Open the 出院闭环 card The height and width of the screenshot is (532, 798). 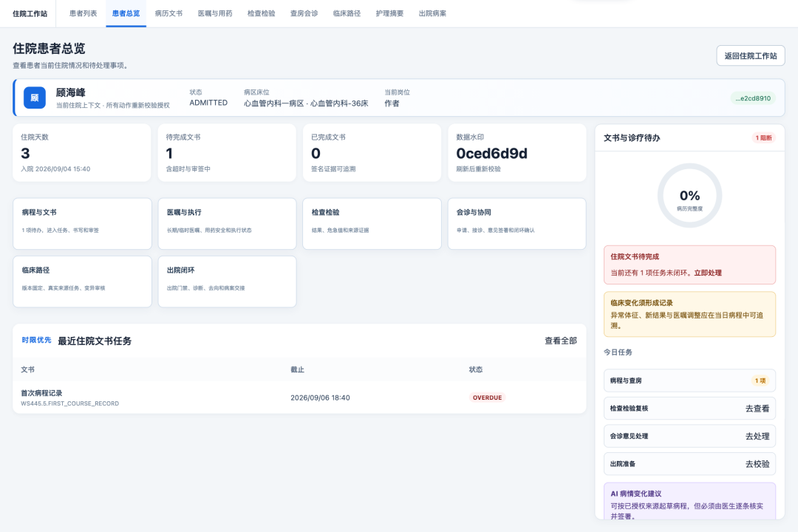(x=227, y=282)
